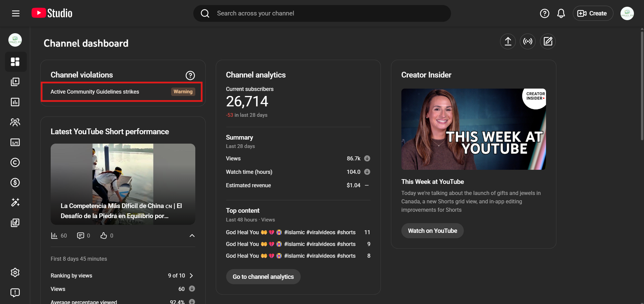Click the Search across your channel field
The image size is (644, 304).
click(322, 13)
